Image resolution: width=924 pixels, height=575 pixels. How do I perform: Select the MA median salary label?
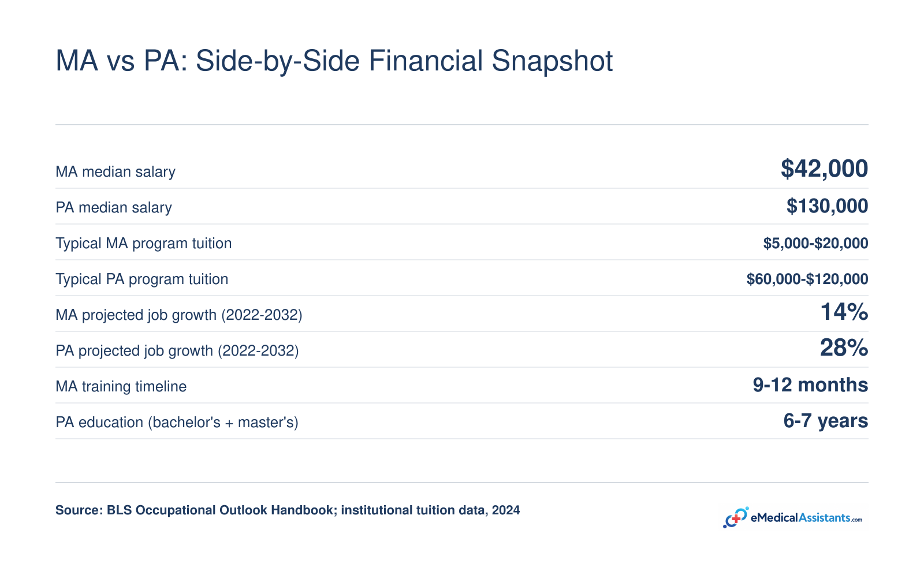click(x=115, y=171)
